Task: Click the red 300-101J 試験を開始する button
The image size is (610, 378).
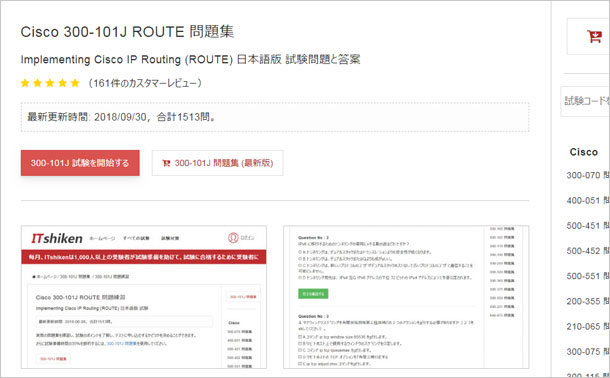Action: point(80,163)
